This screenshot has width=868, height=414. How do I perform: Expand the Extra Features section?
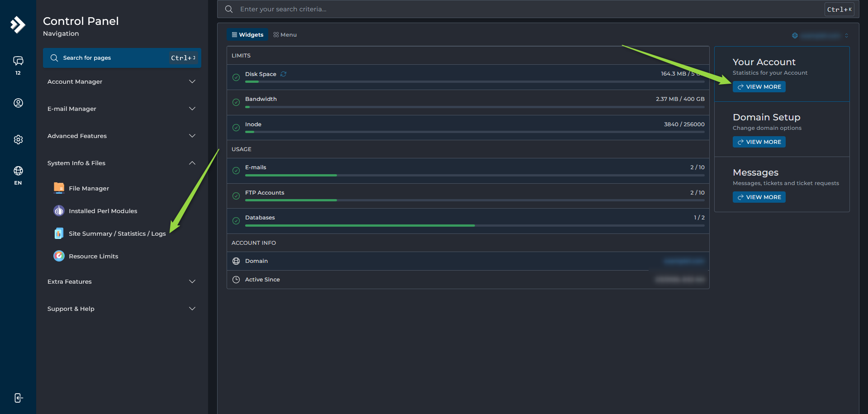pyautogui.click(x=122, y=281)
